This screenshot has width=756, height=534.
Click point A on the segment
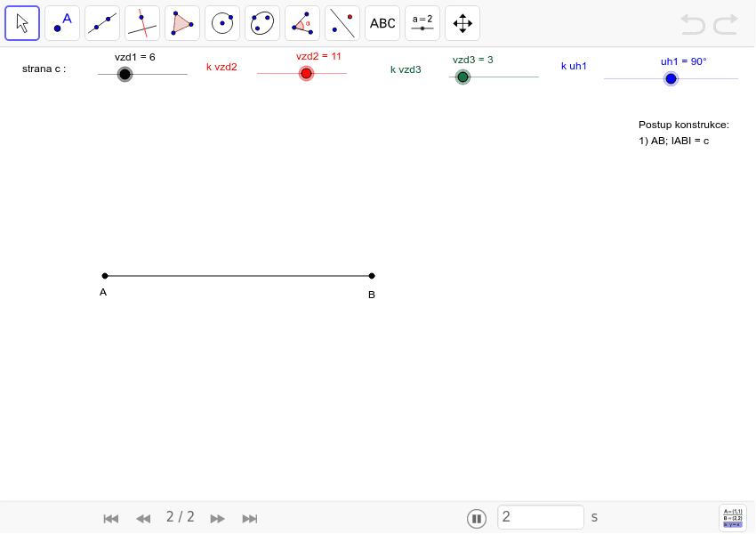point(105,276)
